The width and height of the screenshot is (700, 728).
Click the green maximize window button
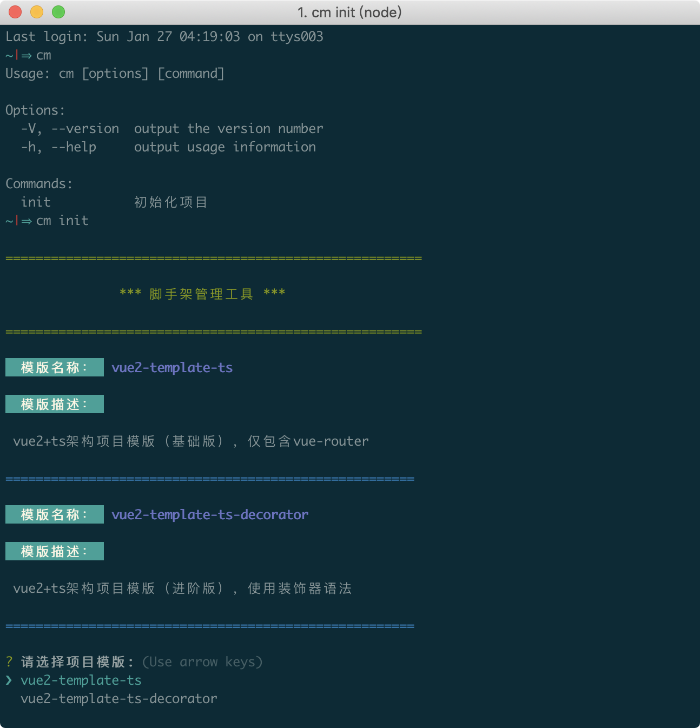(58, 12)
